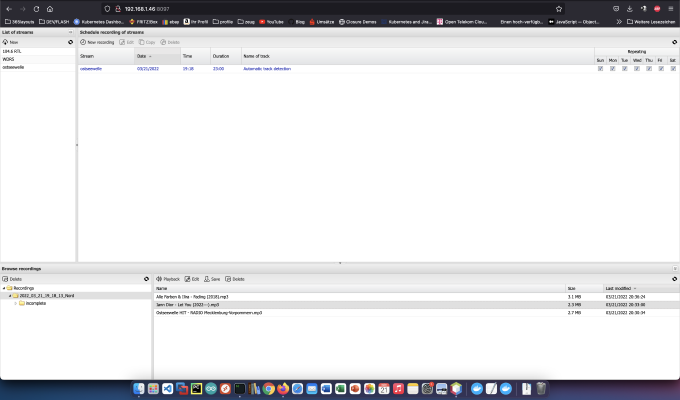The image size is (680, 400).
Task: Refresh the recordings folder tree
Action: [x=146, y=279]
